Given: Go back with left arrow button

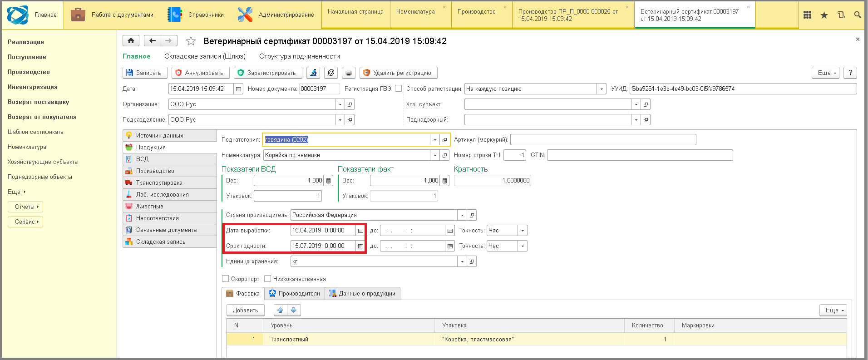Looking at the screenshot, I should [x=153, y=41].
